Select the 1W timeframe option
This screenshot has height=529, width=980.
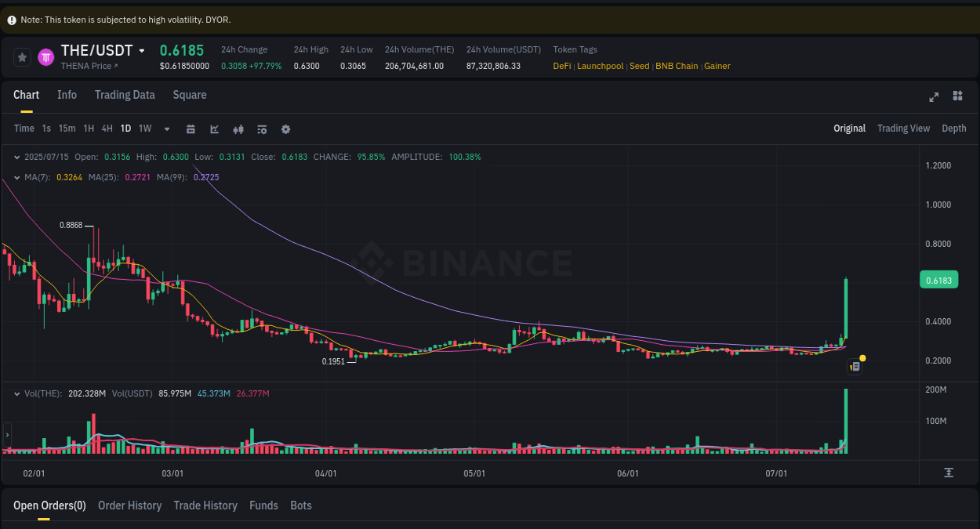point(144,129)
